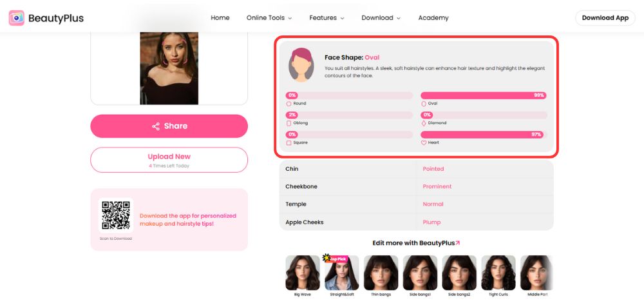The width and height of the screenshot is (644, 303).
Task: Select the Big Wave hairstyle thumbnail
Action: (x=303, y=273)
